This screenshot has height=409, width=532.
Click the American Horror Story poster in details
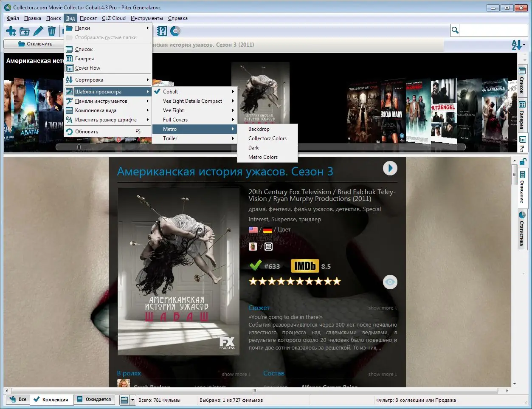pos(179,271)
